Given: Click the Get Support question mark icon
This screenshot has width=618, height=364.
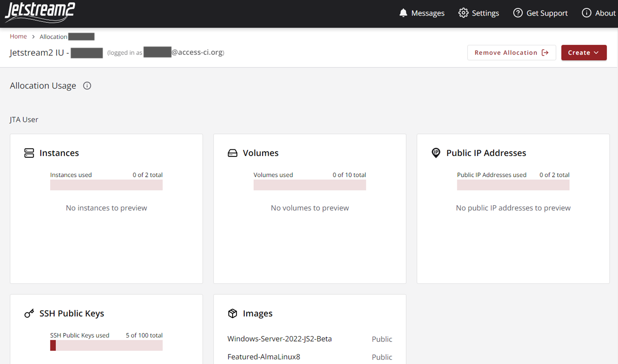Looking at the screenshot, I should 517,13.
